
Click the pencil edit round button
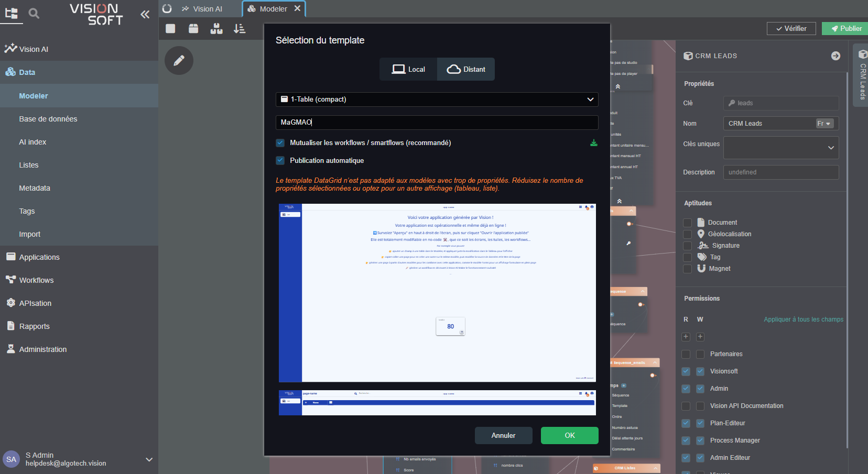(x=179, y=60)
